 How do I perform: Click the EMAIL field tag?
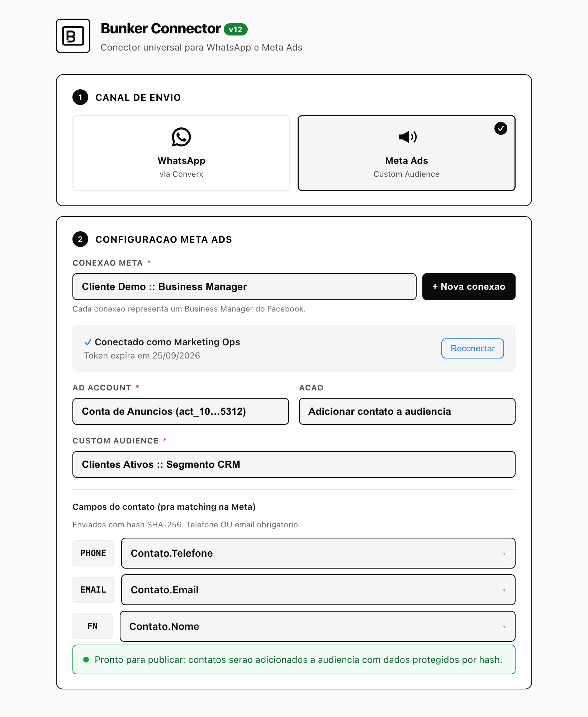pyautogui.click(x=93, y=590)
